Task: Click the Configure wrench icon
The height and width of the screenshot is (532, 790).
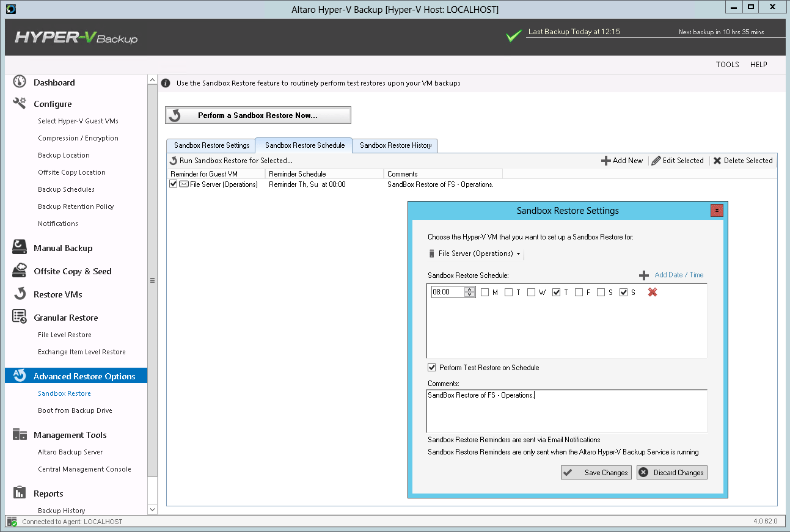Action: (x=20, y=103)
